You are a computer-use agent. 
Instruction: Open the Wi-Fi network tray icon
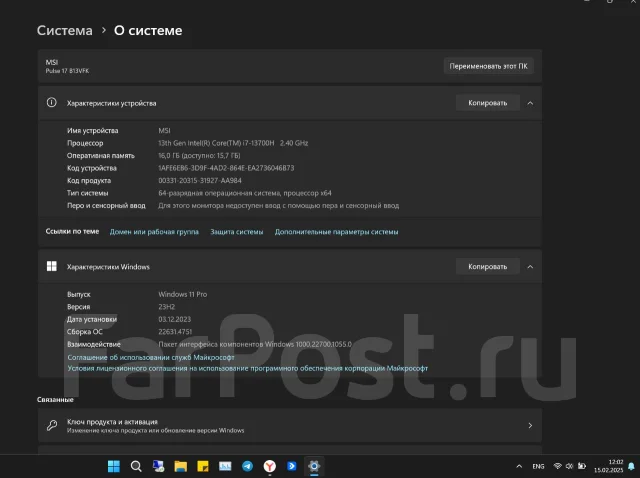[x=558, y=466]
